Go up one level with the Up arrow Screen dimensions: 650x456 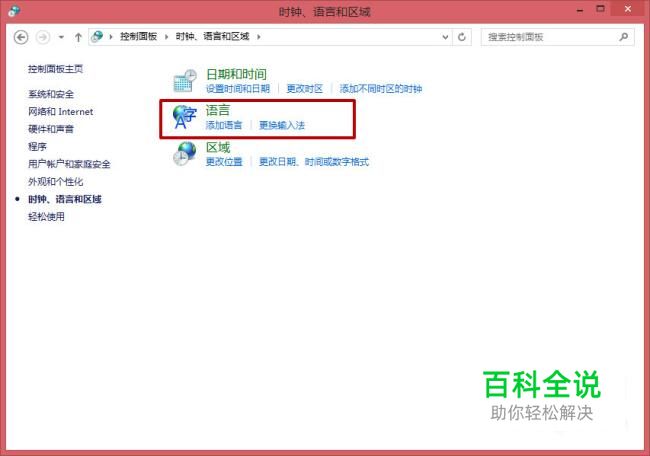(x=78, y=37)
